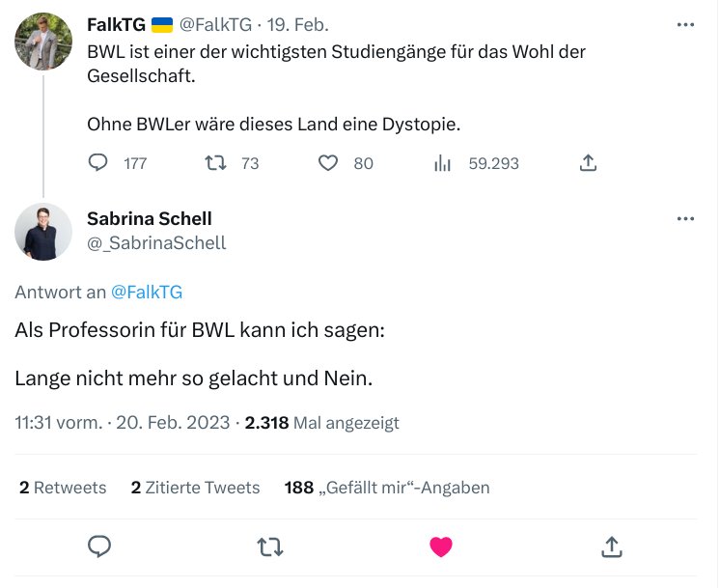Share Sabrina Schell's tweet
720x588 pixels.
pyautogui.click(x=611, y=547)
